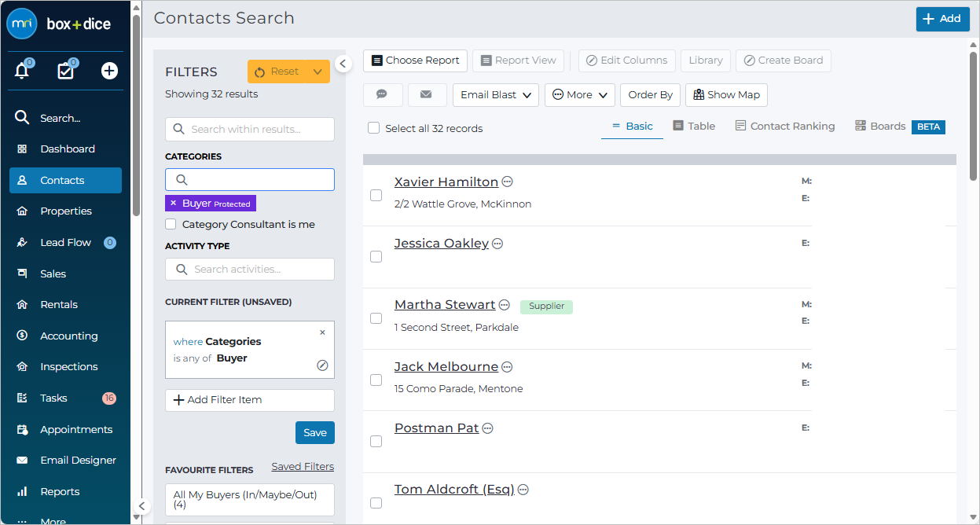Open the Email Blast dropdown
Screen dimensions: 980x525
click(x=496, y=94)
